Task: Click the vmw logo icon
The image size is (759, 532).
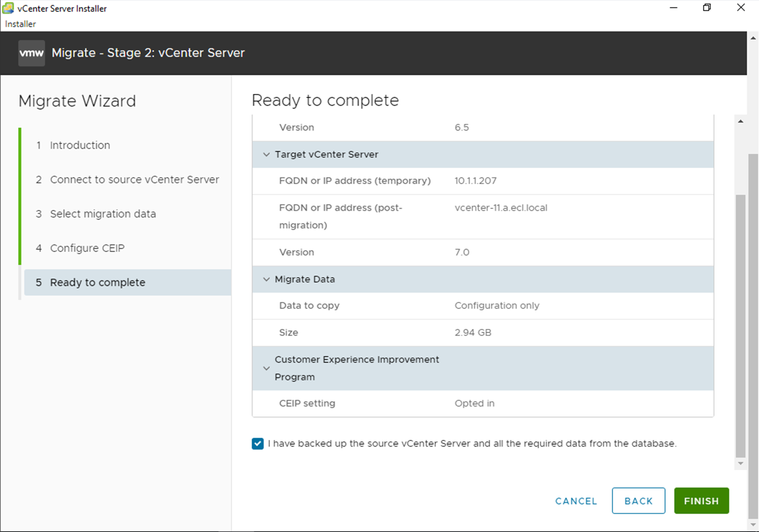Action: (x=31, y=53)
